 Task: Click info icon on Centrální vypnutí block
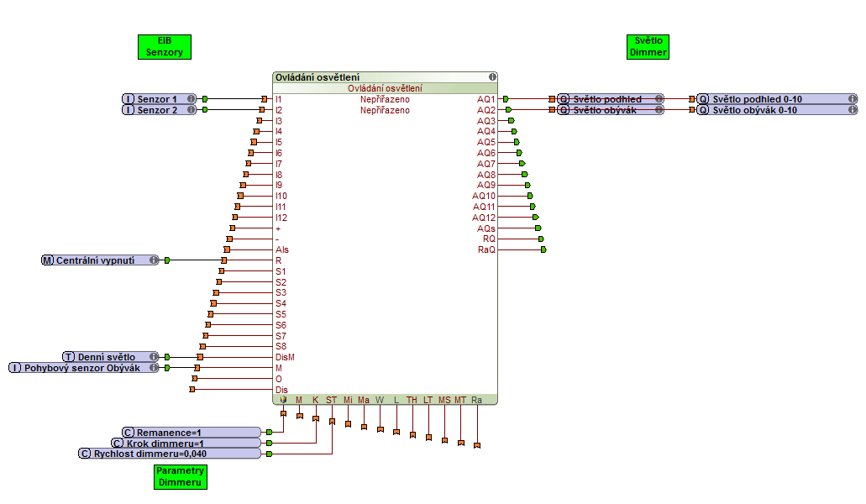(x=154, y=260)
